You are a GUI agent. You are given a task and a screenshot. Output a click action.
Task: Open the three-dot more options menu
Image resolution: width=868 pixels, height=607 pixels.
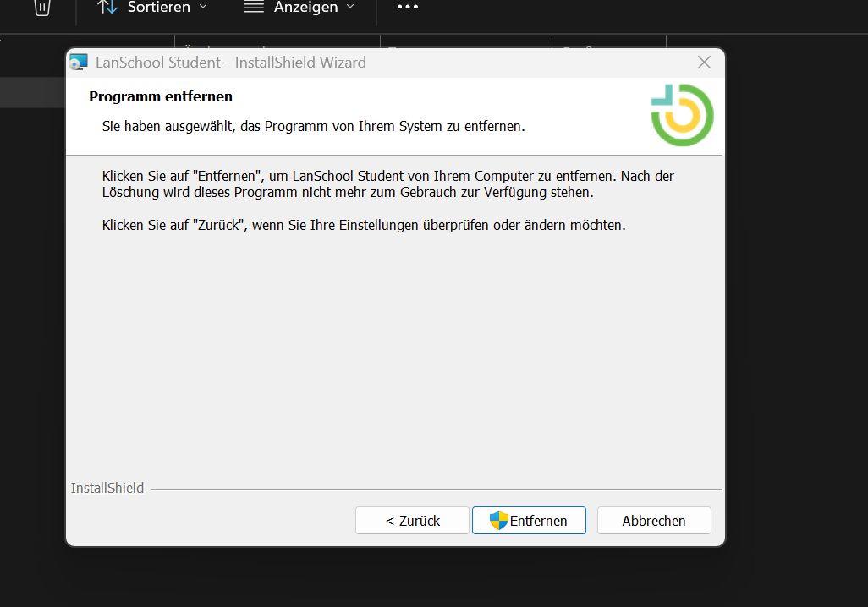[x=408, y=8]
